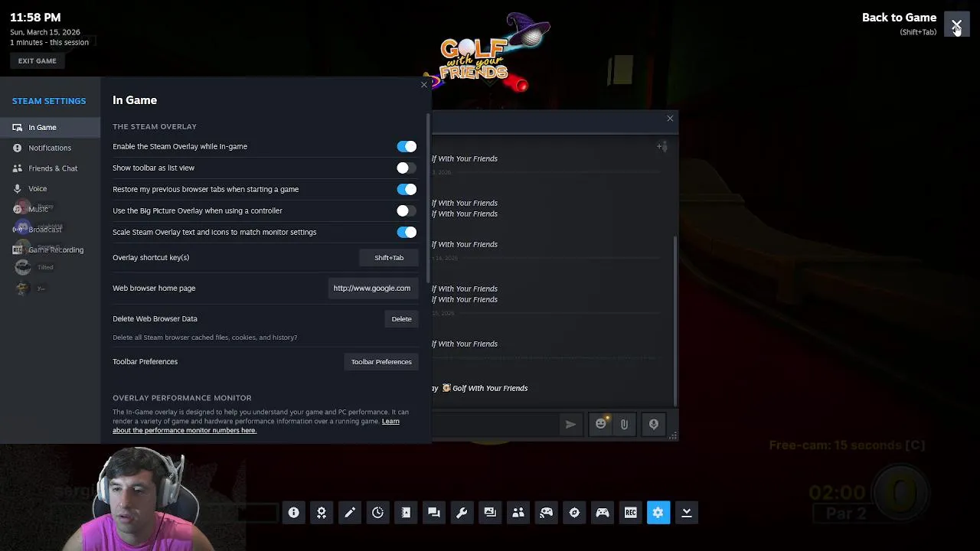Image resolution: width=980 pixels, height=551 pixels.
Task: Open the emoji picker smiley icon
Action: pyautogui.click(x=601, y=424)
